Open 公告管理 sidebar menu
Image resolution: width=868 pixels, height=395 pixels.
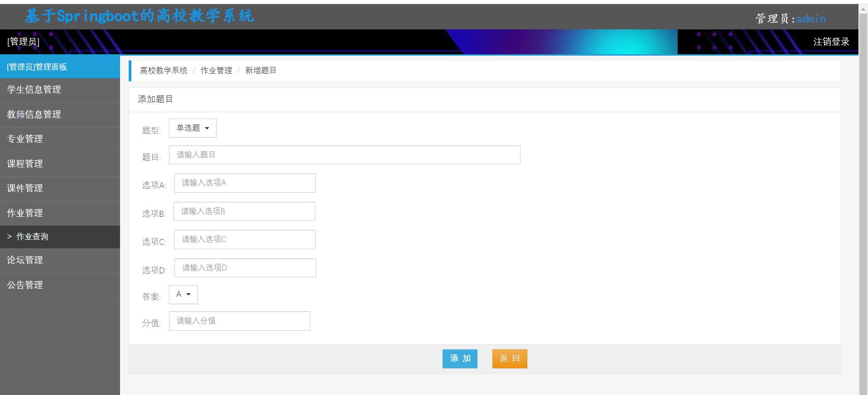pyautogui.click(x=60, y=286)
